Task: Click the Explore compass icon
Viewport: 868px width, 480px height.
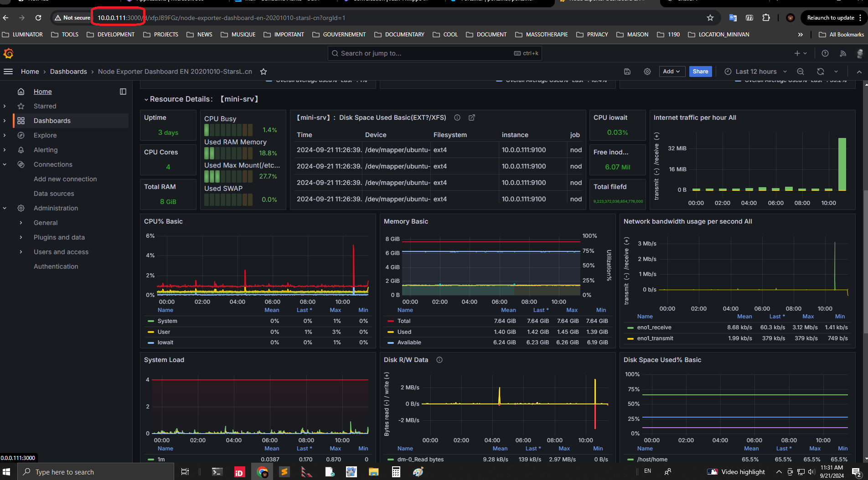Action: point(21,135)
